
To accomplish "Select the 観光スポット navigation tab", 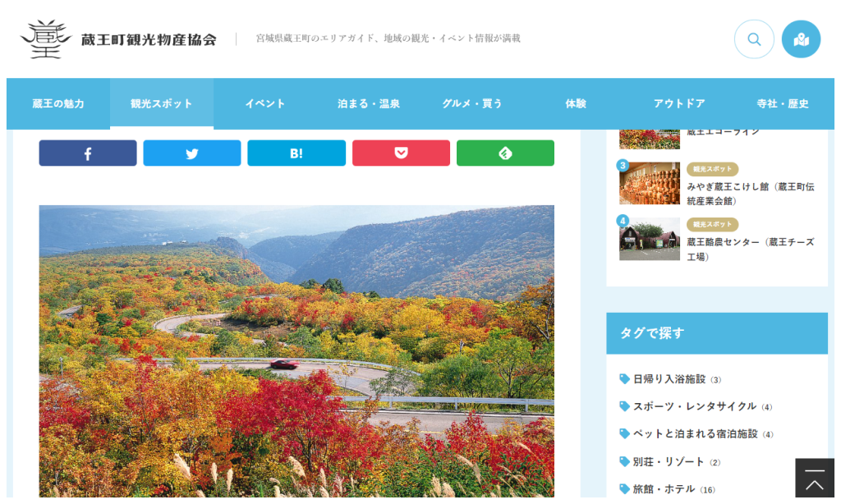I will click(x=162, y=103).
